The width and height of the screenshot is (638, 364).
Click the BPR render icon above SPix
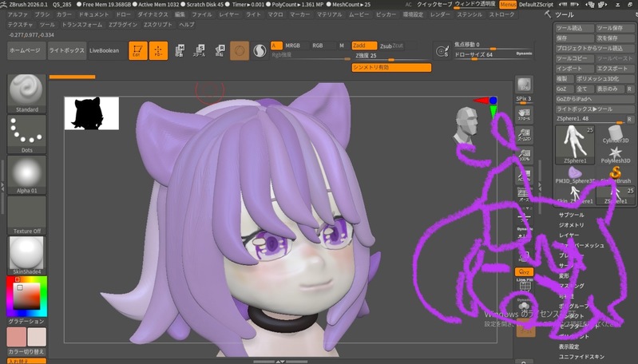pyautogui.click(x=524, y=85)
